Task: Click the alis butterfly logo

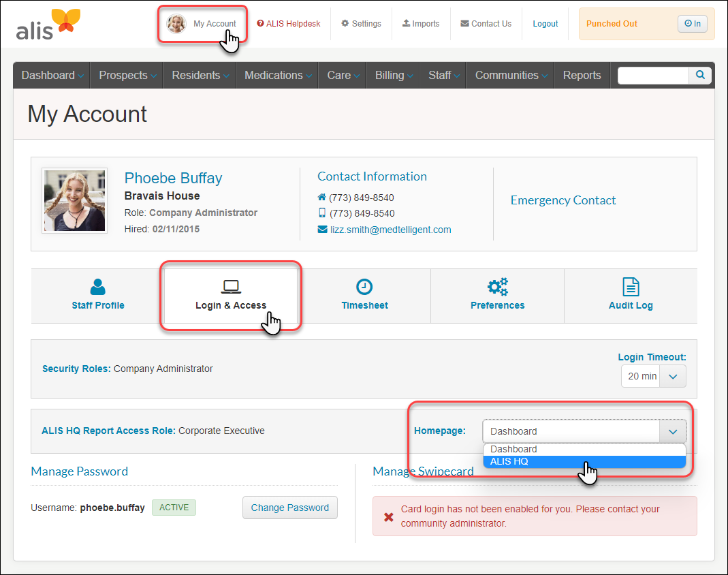Action: tap(48, 24)
